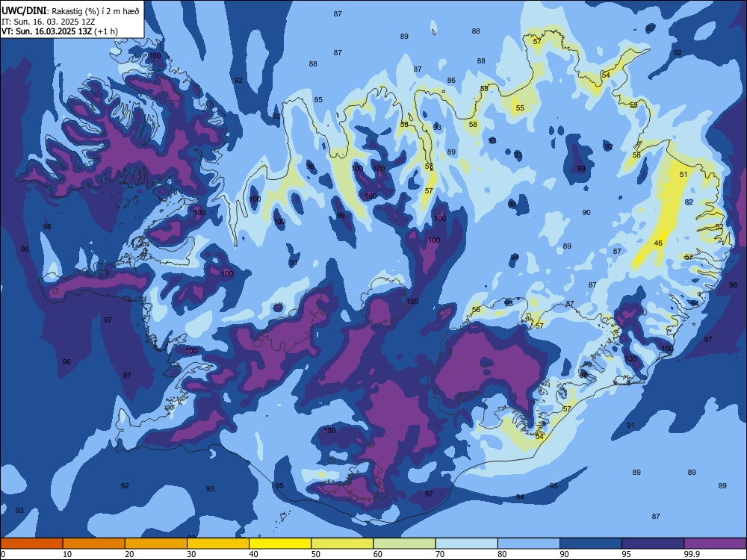Viewport: 747px width, 560px height.
Task: Click the legend scale label '40'
Action: 253,554
